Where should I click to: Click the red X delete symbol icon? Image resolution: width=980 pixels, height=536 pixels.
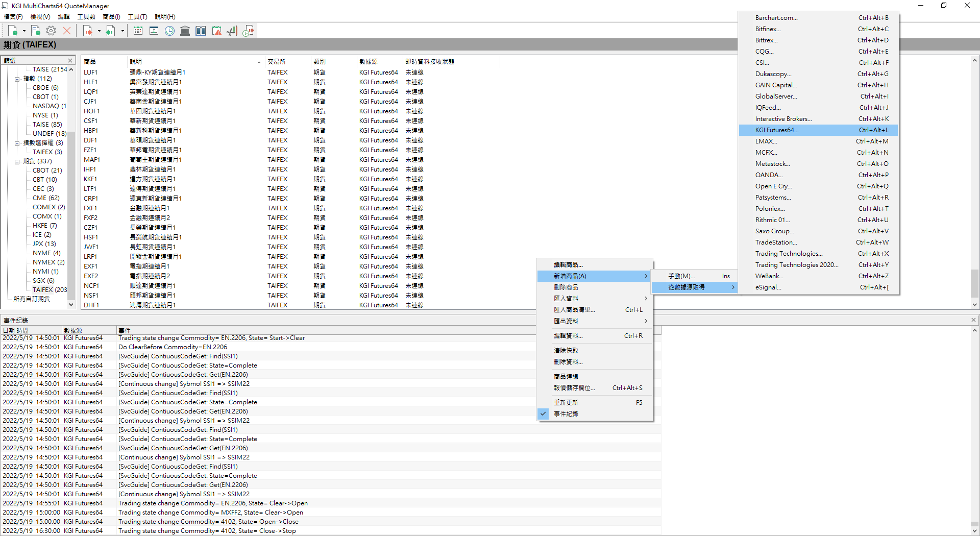click(x=67, y=31)
